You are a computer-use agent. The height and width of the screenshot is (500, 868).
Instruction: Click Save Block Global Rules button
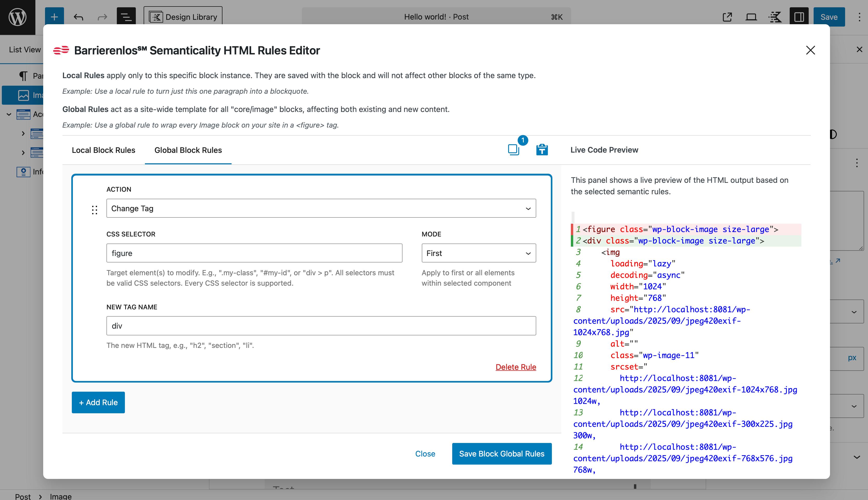[502, 454]
